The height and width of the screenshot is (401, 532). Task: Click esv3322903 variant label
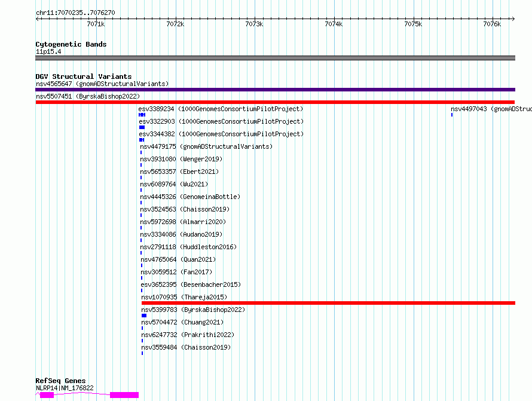[x=221, y=121]
